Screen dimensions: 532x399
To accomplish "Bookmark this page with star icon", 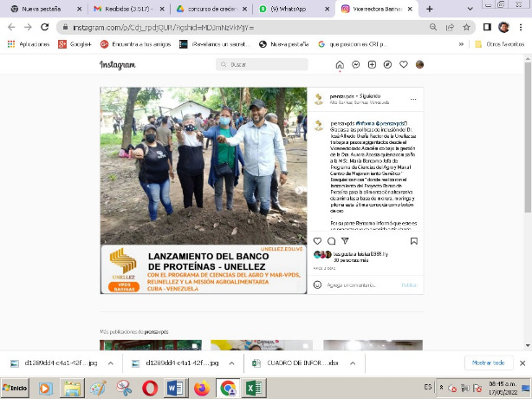I will (x=466, y=27).
